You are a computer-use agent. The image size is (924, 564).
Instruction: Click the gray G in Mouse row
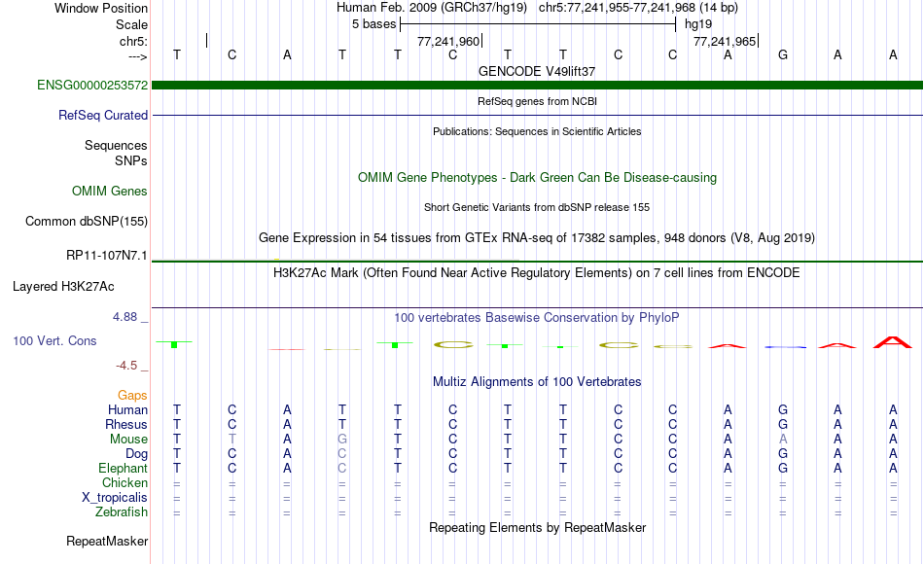point(342,440)
